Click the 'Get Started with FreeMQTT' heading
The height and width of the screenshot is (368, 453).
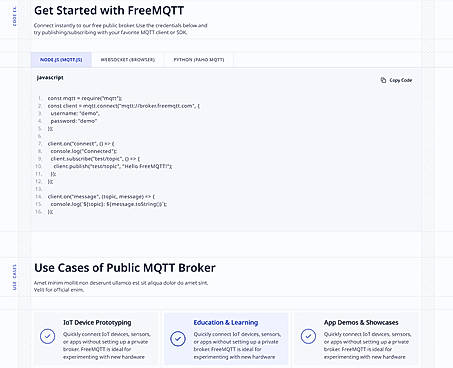coord(109,11)
